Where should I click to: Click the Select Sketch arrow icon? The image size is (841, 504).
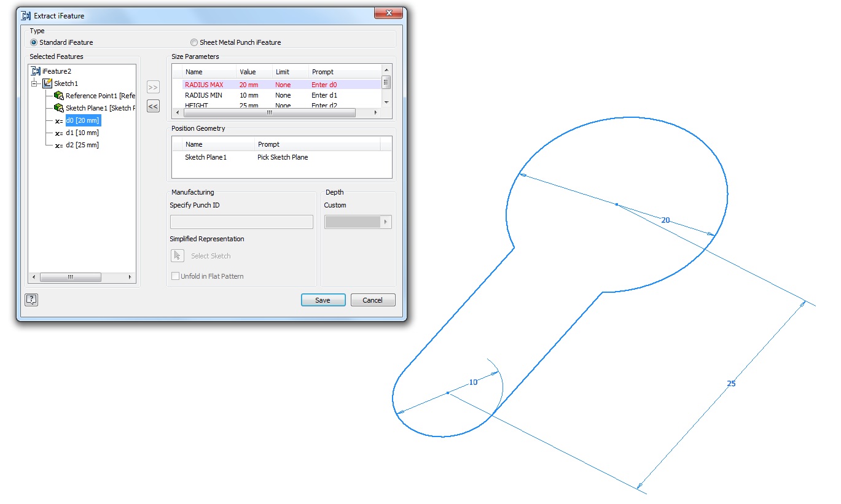pyautogui.click(x=178, y=256)
